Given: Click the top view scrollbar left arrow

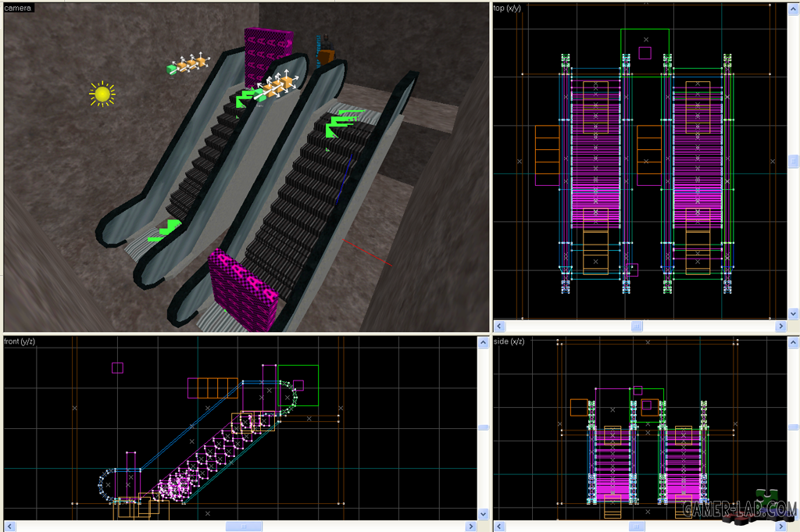Looking at the screenshot, I should tap(499, 326).
